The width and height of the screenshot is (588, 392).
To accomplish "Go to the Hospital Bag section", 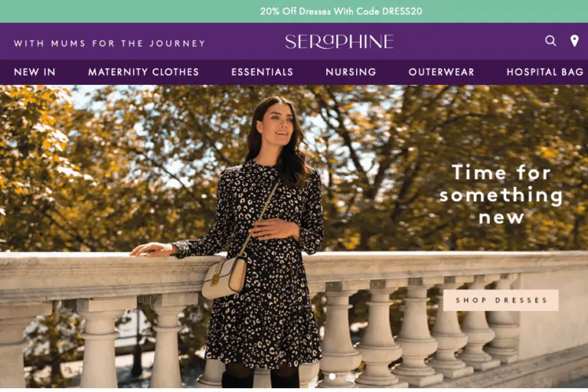I will pyautogui.click(x=545, y=72).
